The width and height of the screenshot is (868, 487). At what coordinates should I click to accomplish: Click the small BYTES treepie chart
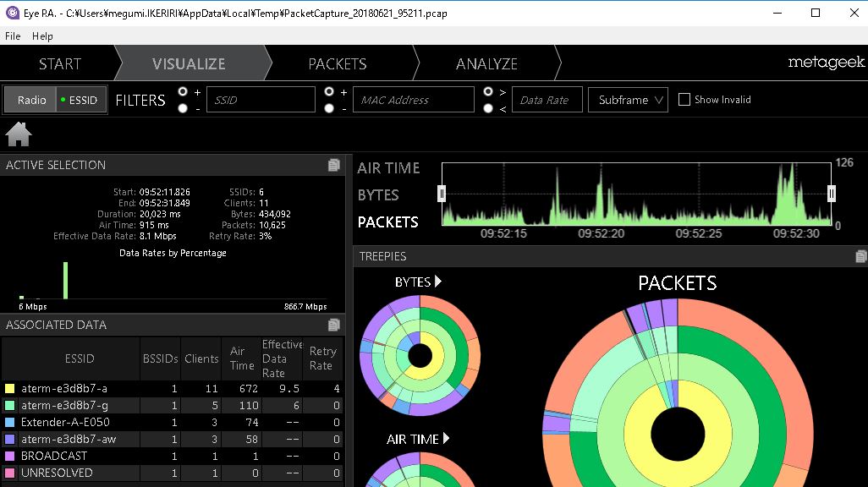coord(420,356)
